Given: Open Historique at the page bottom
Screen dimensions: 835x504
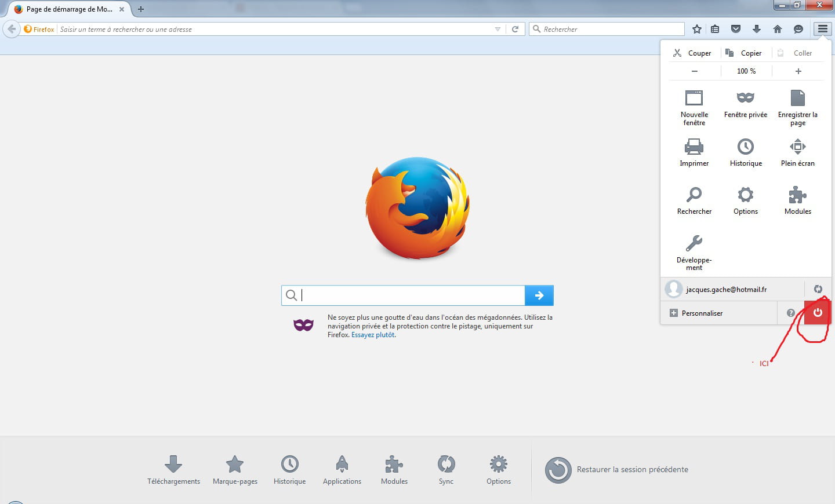Looking at the screenshot, I should click(x=289, y=470).
